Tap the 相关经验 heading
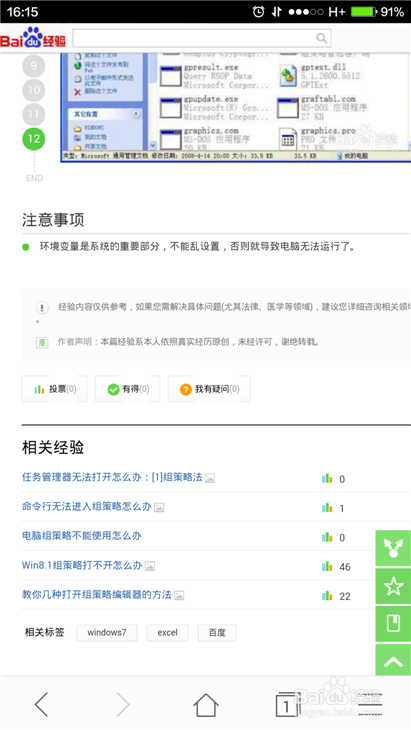The image size is (411, 730). [x=53, y=447]
